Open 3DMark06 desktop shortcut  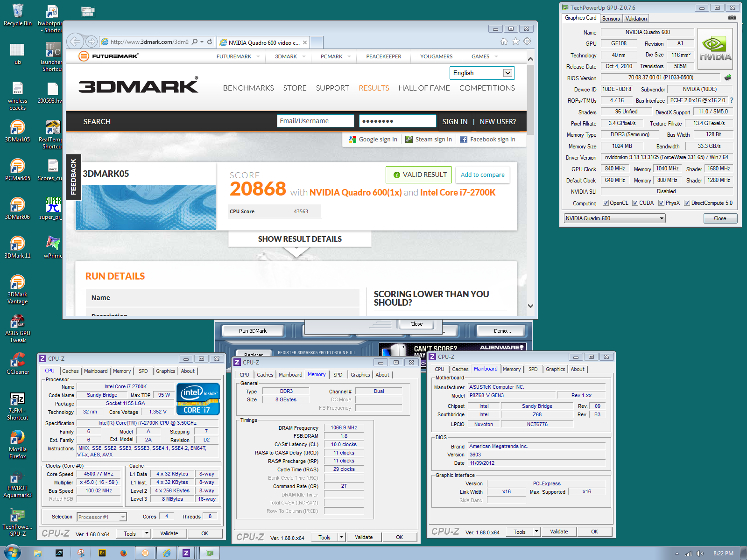click(17, 209)
